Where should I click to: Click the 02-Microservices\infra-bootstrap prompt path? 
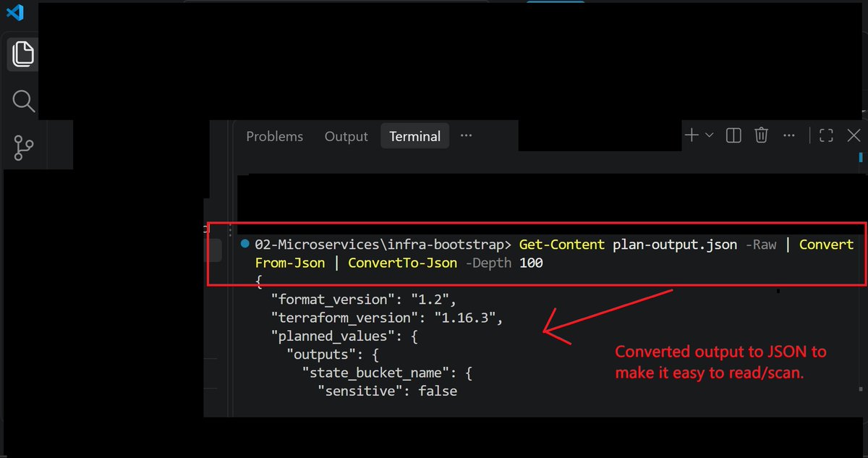[x=383, y=245]
